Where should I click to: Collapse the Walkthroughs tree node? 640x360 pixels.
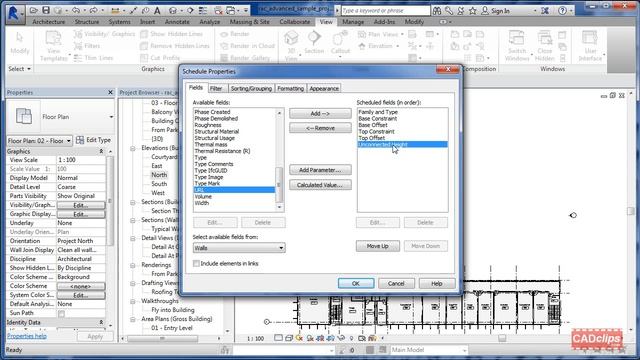pos(133,301)
